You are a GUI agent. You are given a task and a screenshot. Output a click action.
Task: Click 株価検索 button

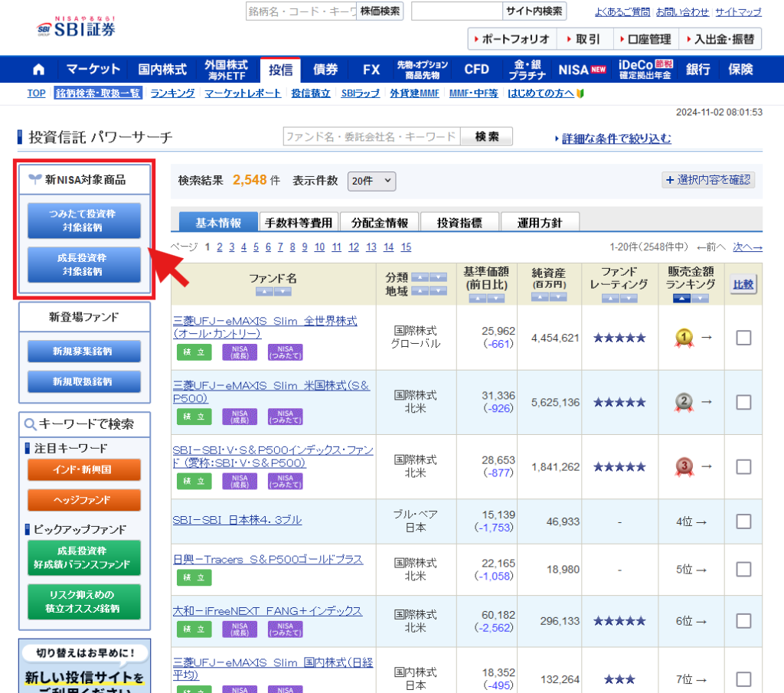tap(380, 11)
